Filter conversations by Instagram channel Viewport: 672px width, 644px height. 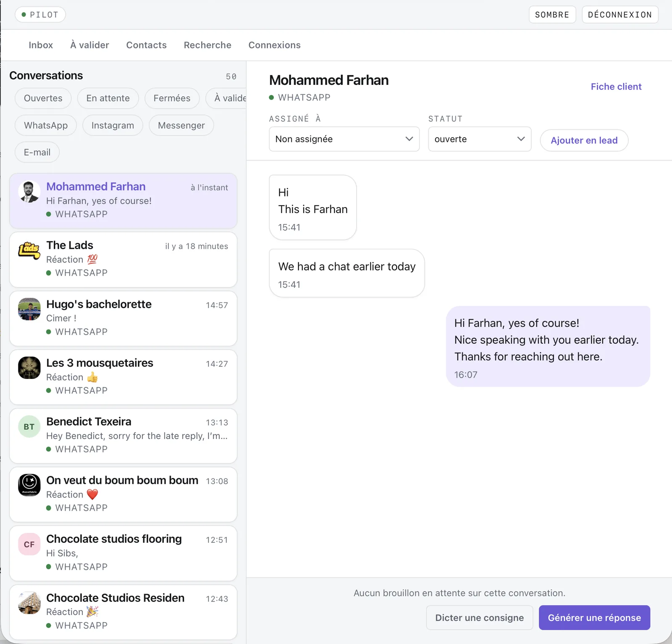pyautogui.click(x=113, y=125)
